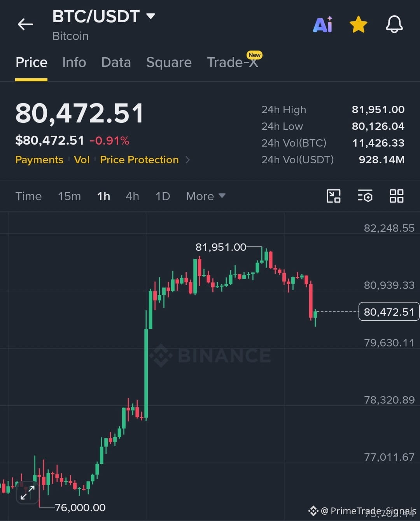Open the AI assistant icon

[323, 24]
